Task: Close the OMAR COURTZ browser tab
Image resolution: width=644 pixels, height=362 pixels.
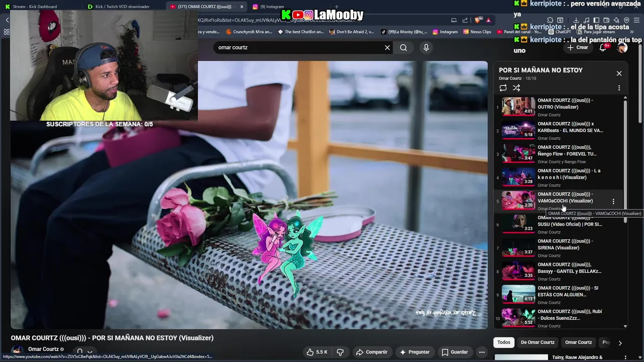Action: (x=242, y=7)
